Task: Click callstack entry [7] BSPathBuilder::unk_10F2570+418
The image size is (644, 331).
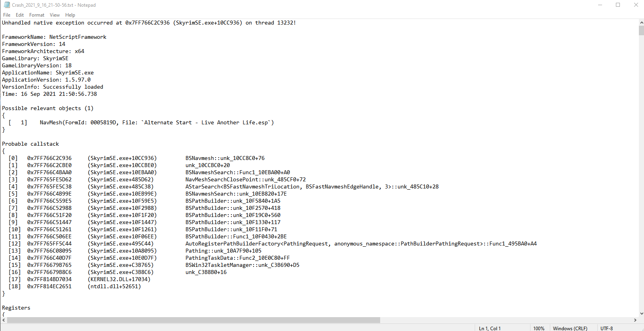Action: (144, 208)
